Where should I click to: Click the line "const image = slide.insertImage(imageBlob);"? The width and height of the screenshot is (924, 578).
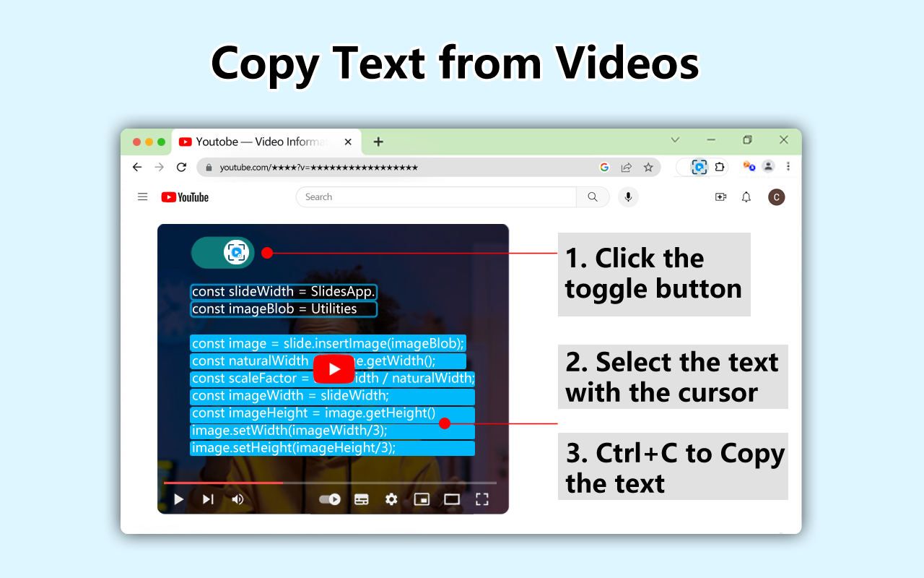point(328,343)
